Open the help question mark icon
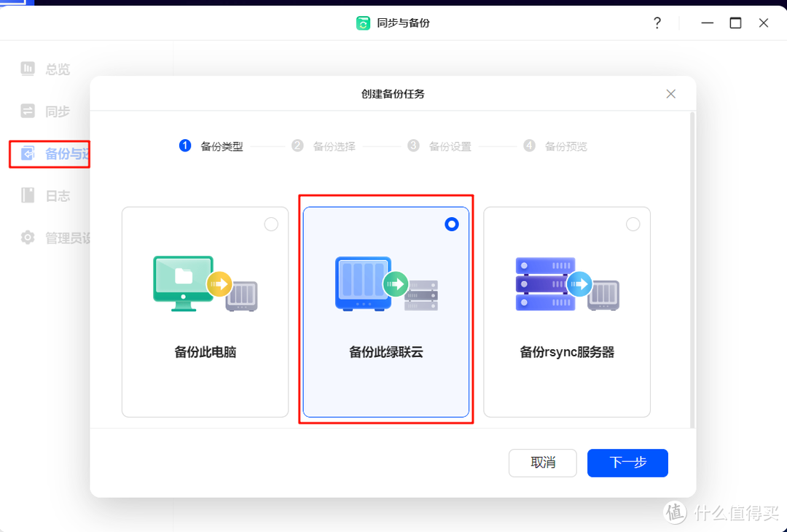787x532 pixels. (657, 23)
